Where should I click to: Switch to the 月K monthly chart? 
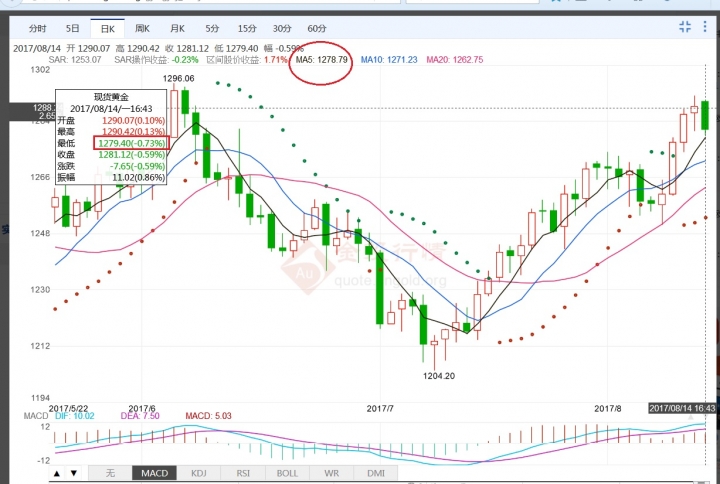coord(177,29)
